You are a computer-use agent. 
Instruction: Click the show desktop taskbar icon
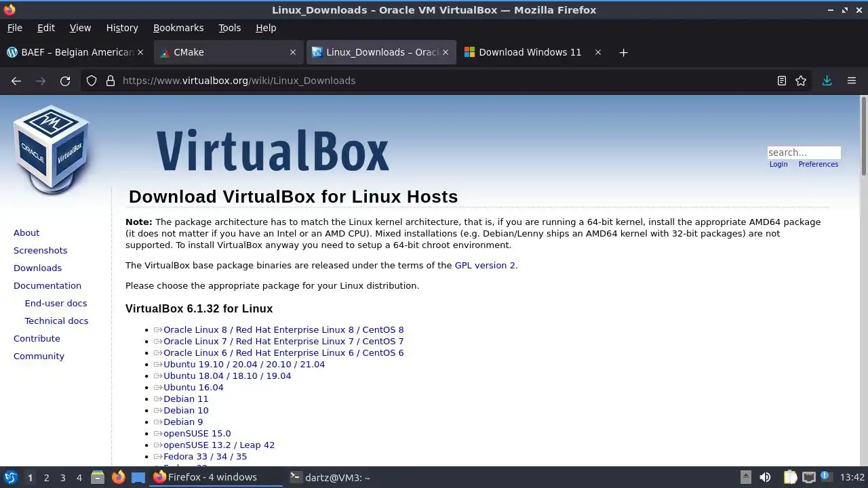(x=138, y=477)
